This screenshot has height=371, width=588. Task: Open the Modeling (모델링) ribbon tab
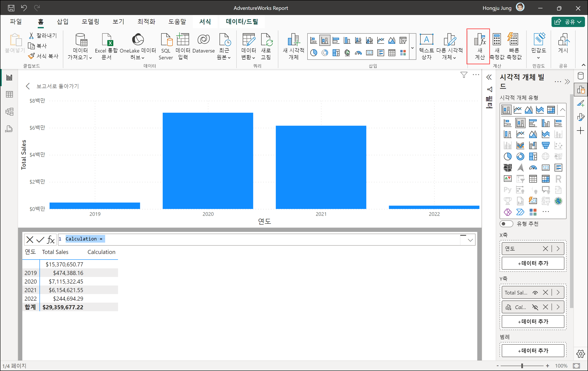[x=90, y=22]
